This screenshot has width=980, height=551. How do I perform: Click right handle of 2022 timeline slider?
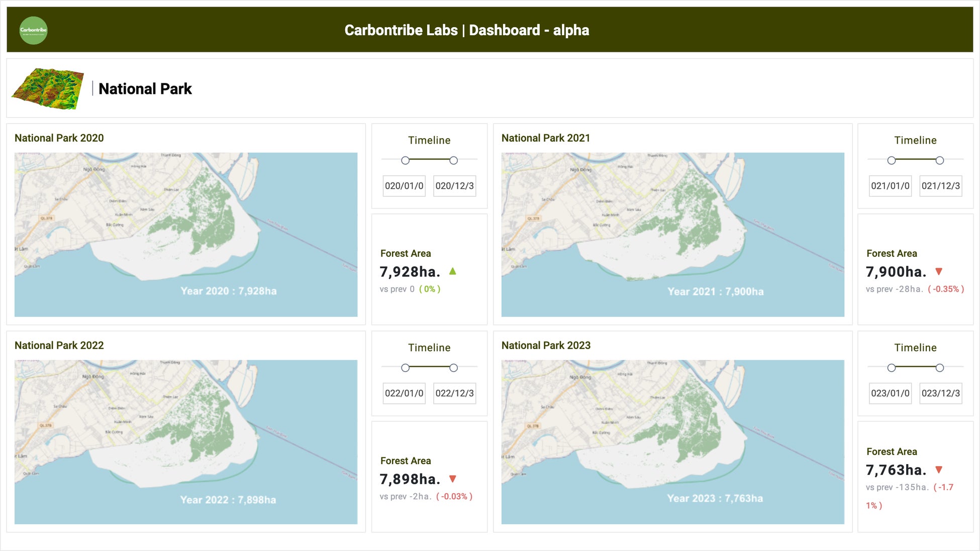point(453,368)
